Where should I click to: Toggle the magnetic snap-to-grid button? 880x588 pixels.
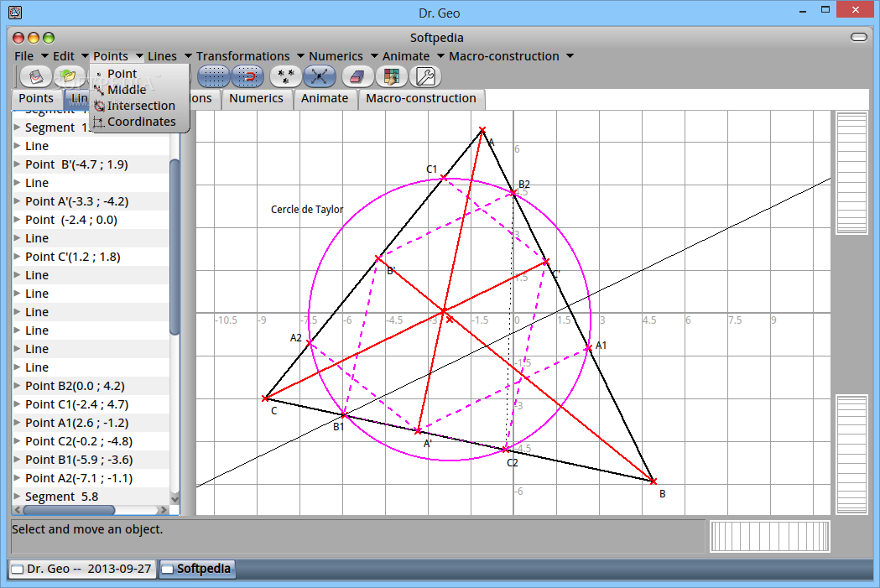click(x=247, y=76)
